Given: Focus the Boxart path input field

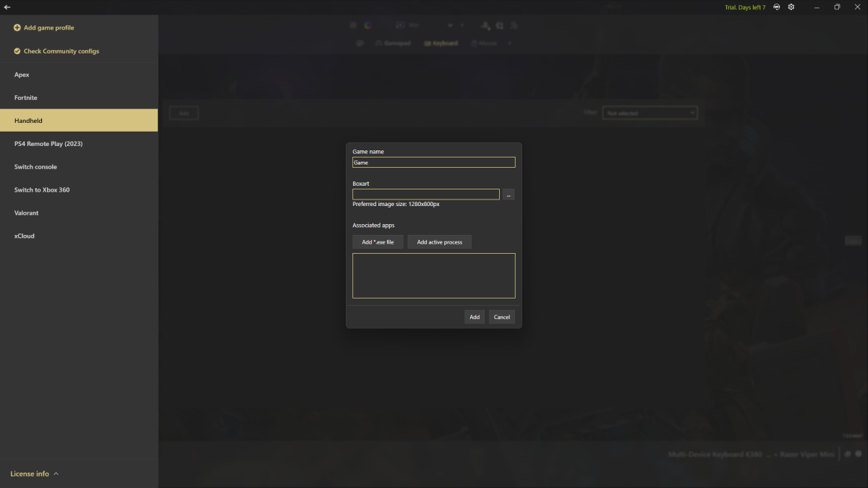Looking at the screenshot, I should pos(425,194).
